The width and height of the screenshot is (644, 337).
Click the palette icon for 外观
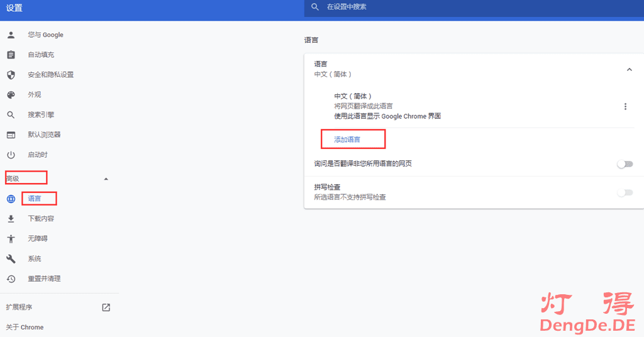11,95
